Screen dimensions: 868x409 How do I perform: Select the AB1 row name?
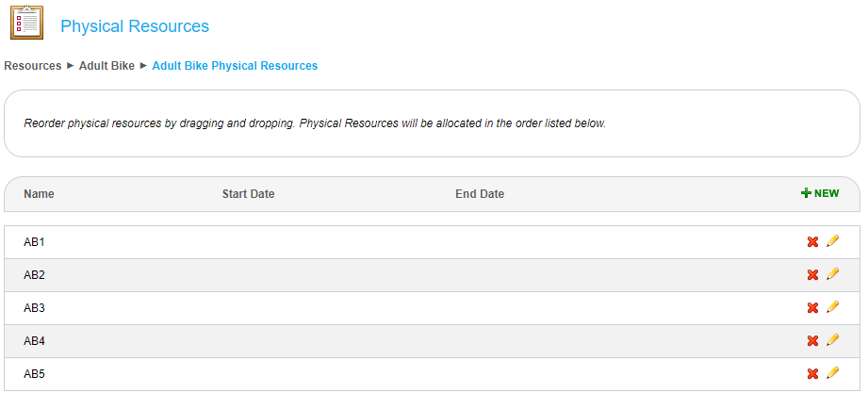[x=35, y=242]
